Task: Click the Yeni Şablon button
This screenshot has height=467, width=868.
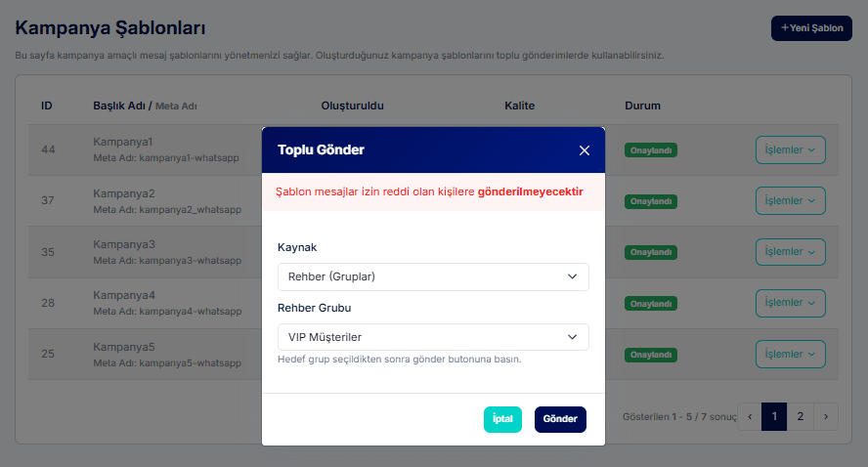Action: pos(811,28)
